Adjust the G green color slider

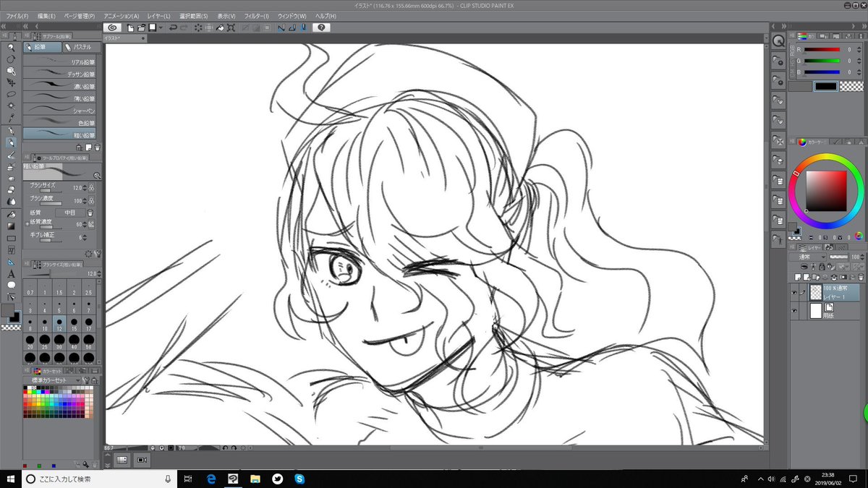822,61
